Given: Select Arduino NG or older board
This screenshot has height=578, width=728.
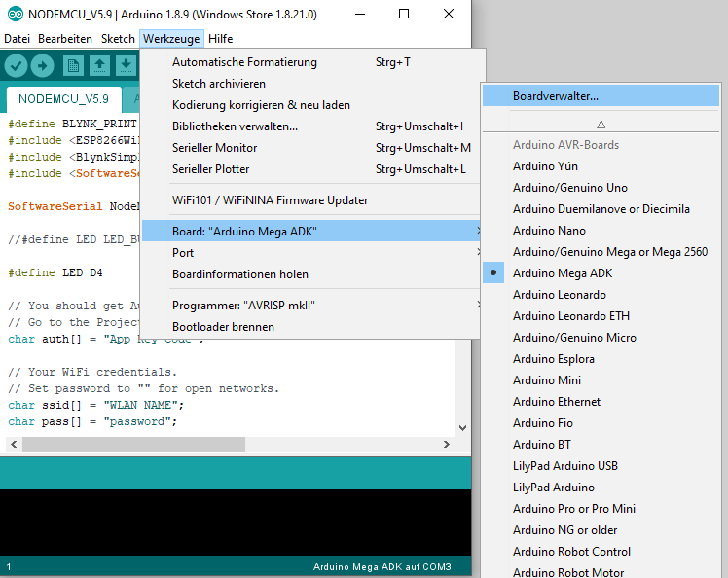Looking at the screenshot, I should click(x=601, y=529).
